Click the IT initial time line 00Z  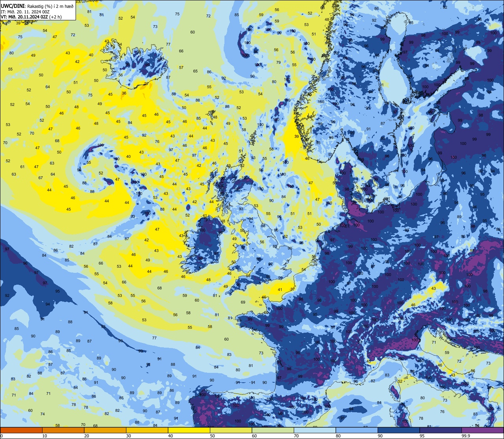coord(25,11)
